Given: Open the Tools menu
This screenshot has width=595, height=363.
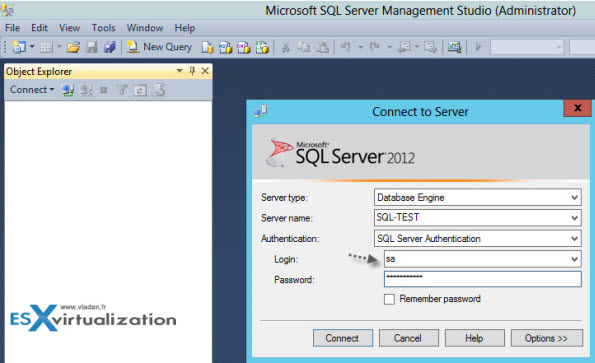Looking at the screenshot, I should pyautogui.click(x=103, y=28).
